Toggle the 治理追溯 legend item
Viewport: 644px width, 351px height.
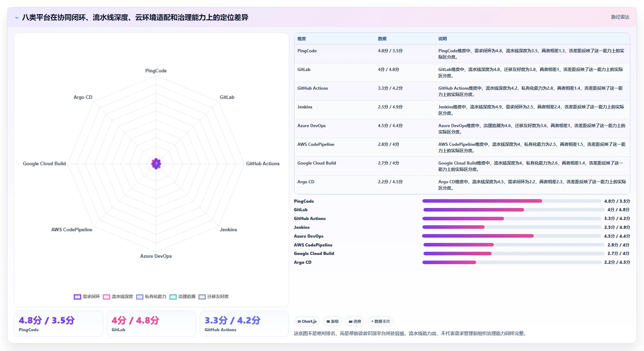pos(182,297)
